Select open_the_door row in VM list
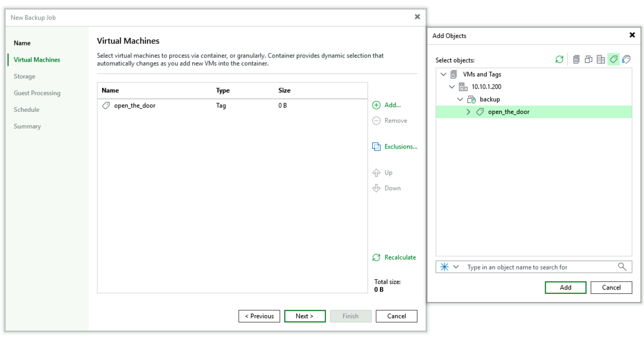Image resolution: width=644 pixels, height=337 pixels. click(134, 106)
